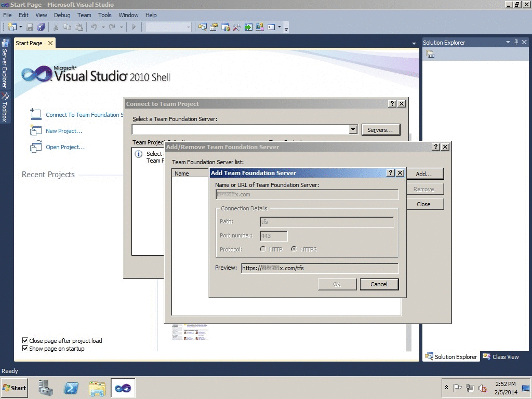Click the Cancel button
This screenshot has height=399, width=532.
379,284
